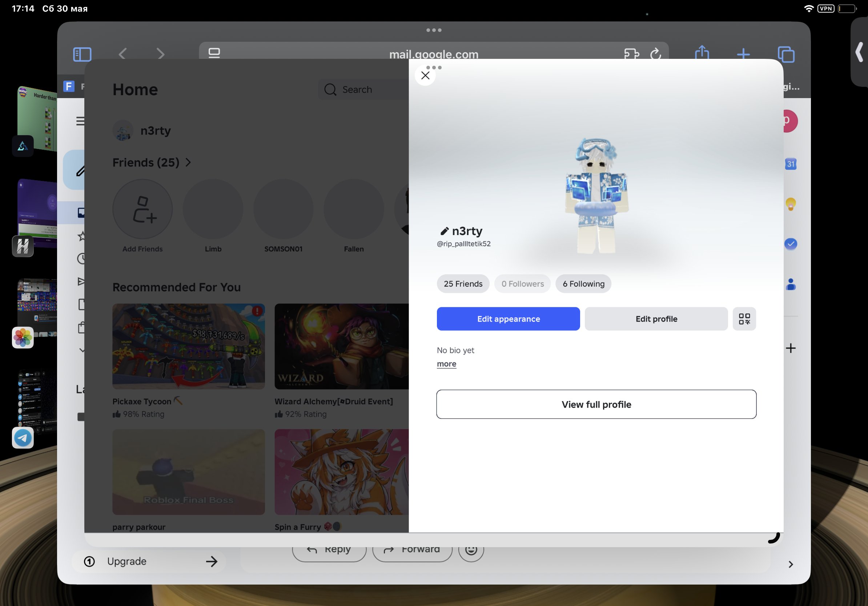Close the Roblox profile panel
This screenshot has height=606, width=868.
(x=425, y=76)
